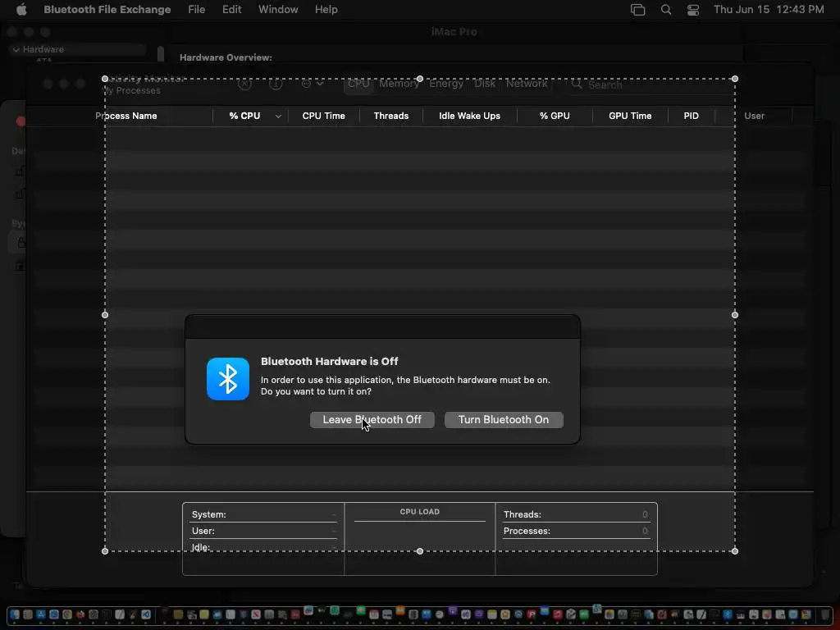Open the Bluetooth File Exchange app menu

(107, 9)
